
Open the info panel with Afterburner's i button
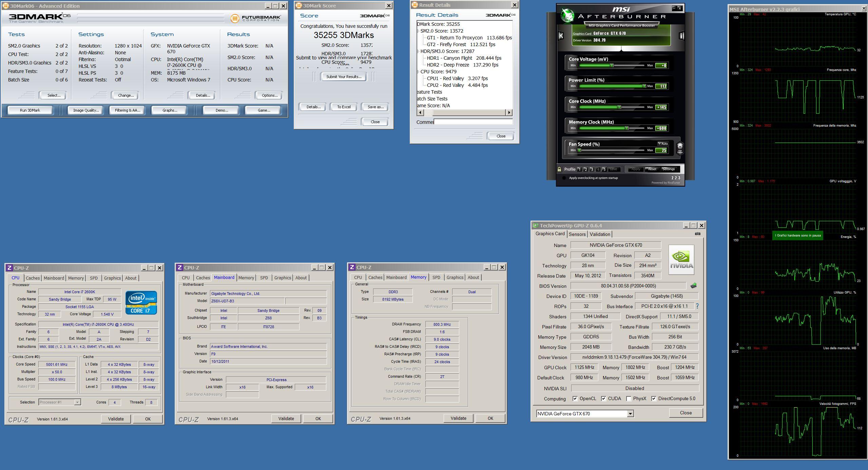[x=681, y=36]
